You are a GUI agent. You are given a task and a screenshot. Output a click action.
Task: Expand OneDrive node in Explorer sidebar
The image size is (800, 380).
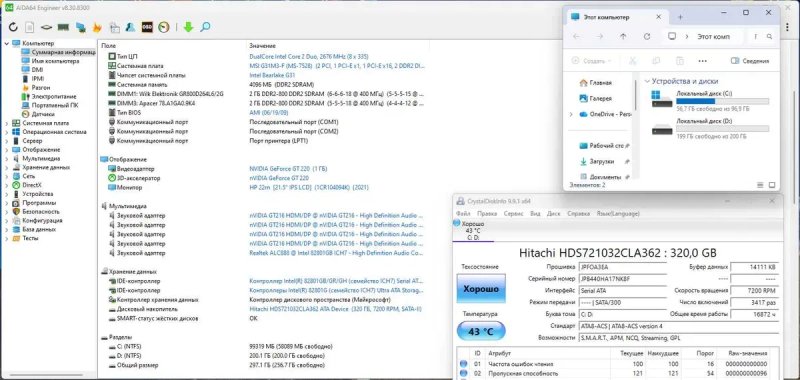click(x=571, y=114)
